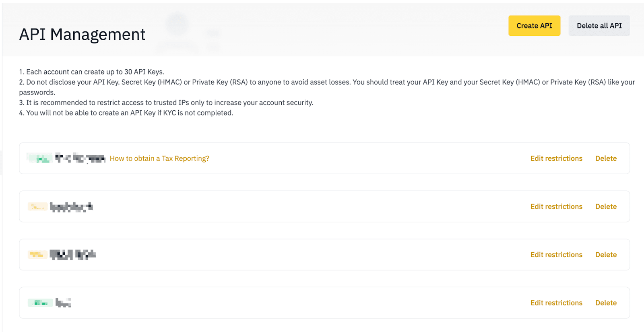Click the Delete all API button
Viewport: 644px width, 332px height.
coord(599,26)
